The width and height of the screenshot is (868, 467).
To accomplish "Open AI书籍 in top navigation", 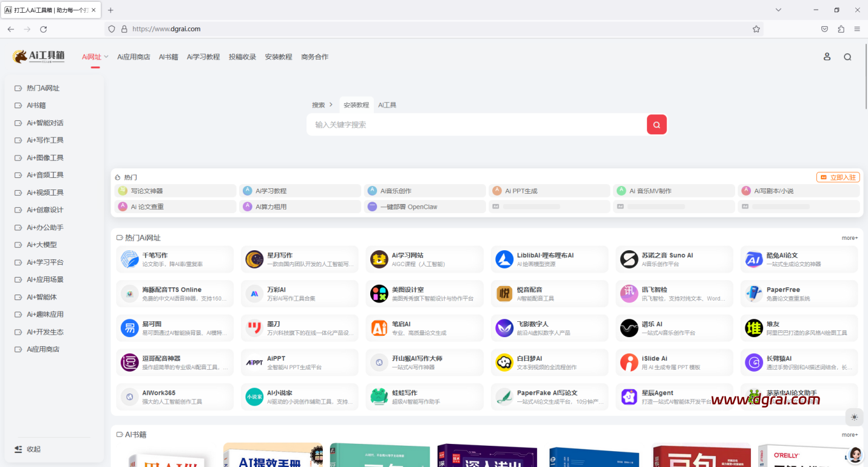I will click(168, 56).
